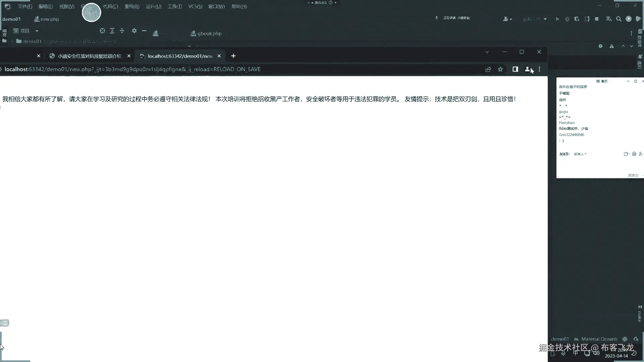Screen dimensions: 644x362
Task: Click the Run icon in IDE toolbar
Action: [x=557, y=19]
